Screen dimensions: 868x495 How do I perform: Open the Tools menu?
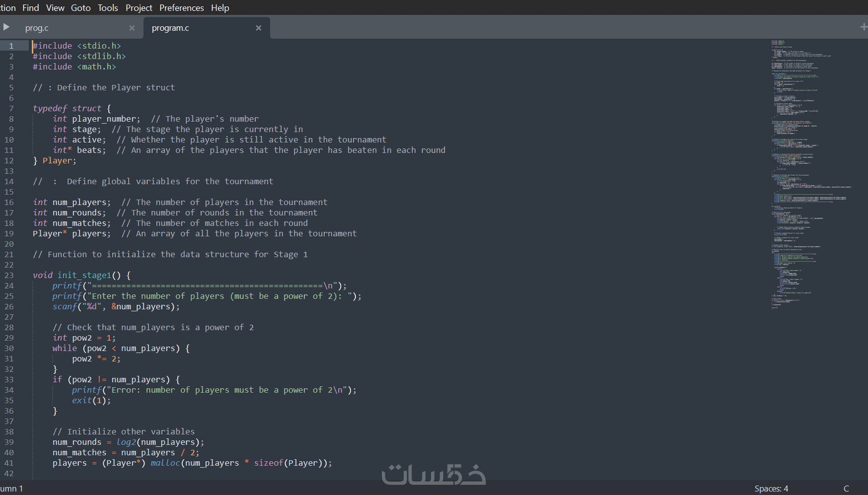(x=108, y=8)
